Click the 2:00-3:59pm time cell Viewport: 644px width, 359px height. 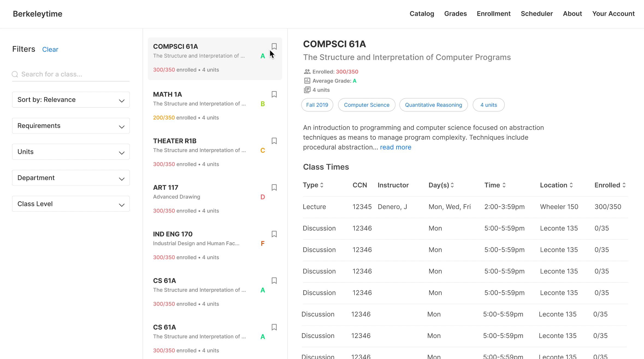pyautogui.click(x=504, y=207)
